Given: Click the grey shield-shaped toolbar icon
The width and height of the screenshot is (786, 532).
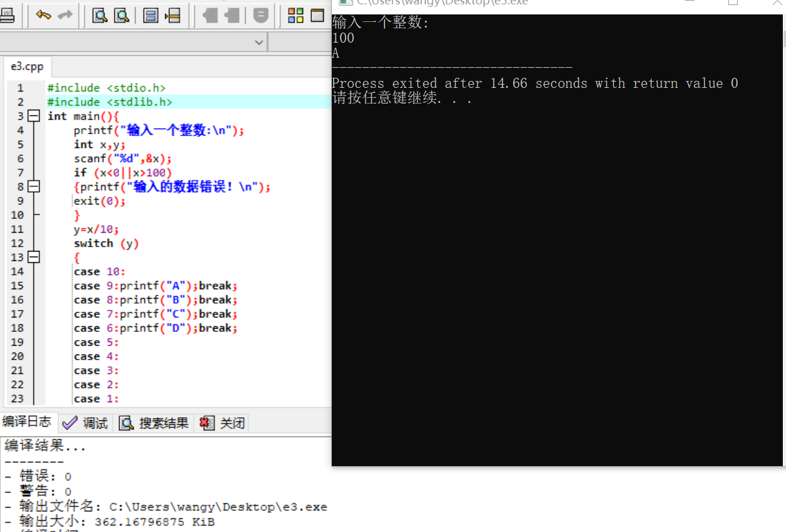Looking at the screenshot, I should 260,15.
